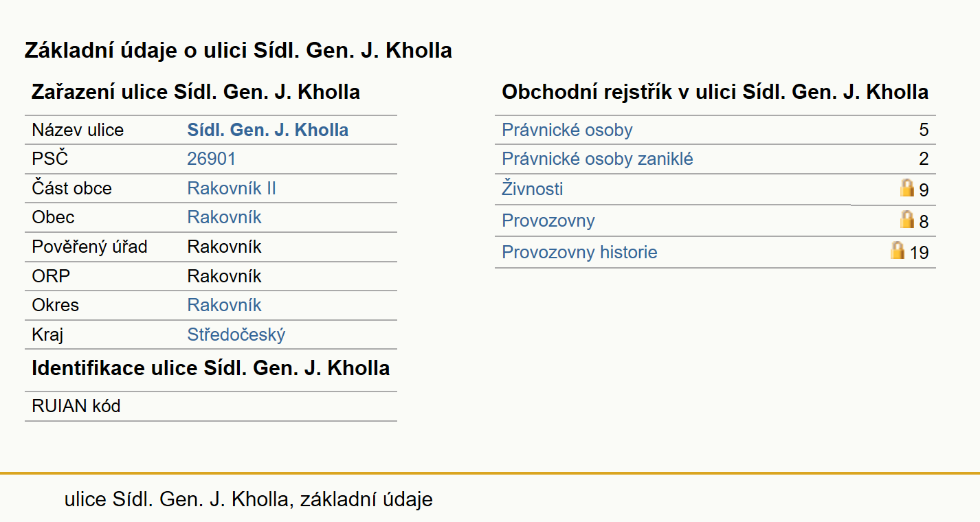
Task: Open the Rakovník II district part link
Action: coord(232,188)
